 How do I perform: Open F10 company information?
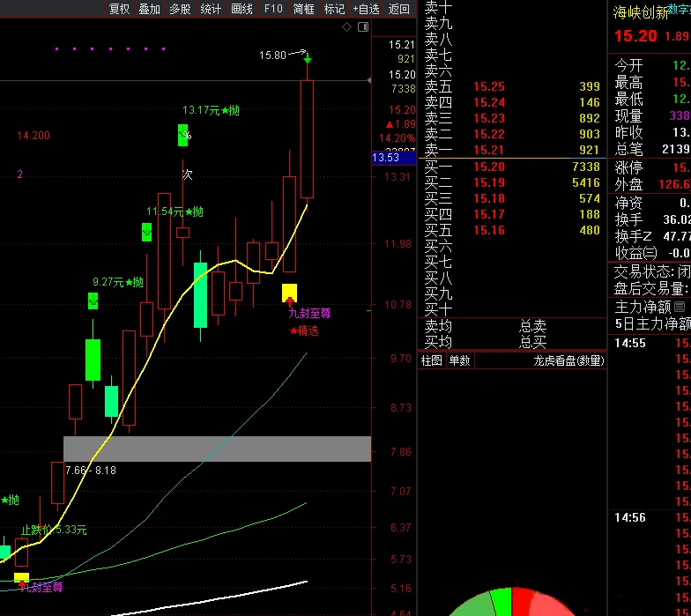coord(273,9)
